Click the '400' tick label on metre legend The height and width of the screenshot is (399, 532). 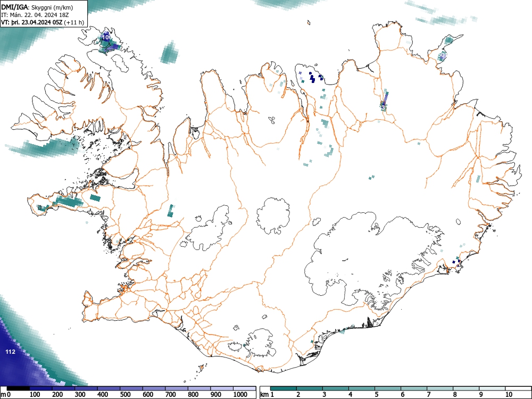(103, 395)
